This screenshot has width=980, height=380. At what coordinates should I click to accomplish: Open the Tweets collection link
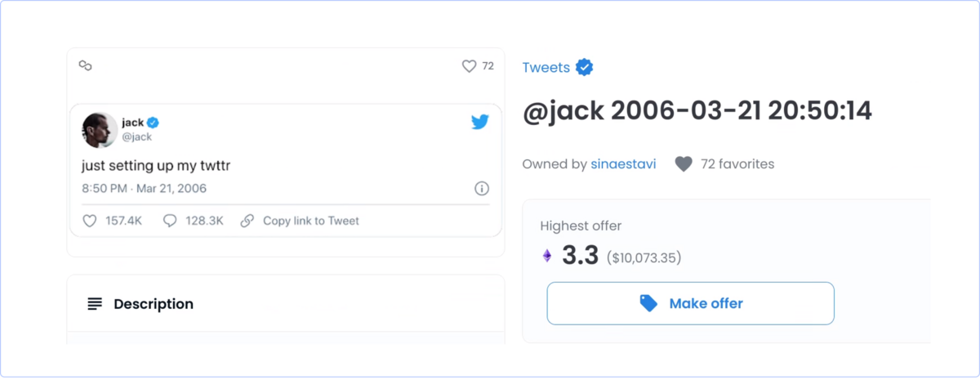tap(546, 68)
